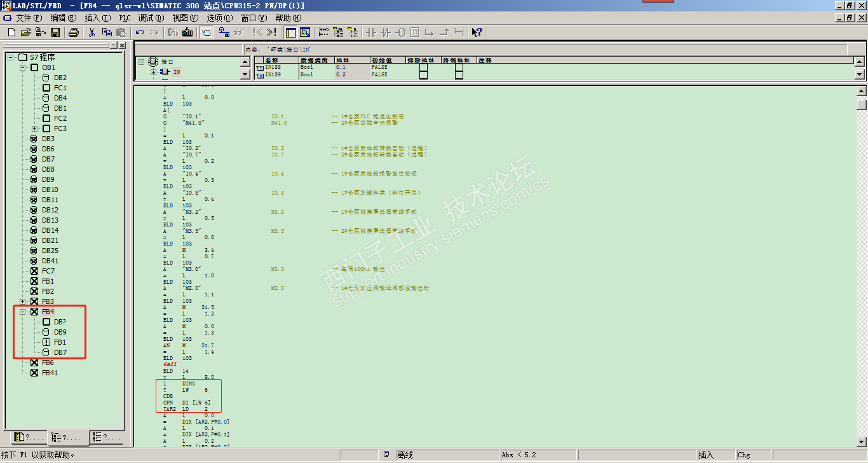
Task: Save the block using the floppy disk icon
Action: click(55, 32)
